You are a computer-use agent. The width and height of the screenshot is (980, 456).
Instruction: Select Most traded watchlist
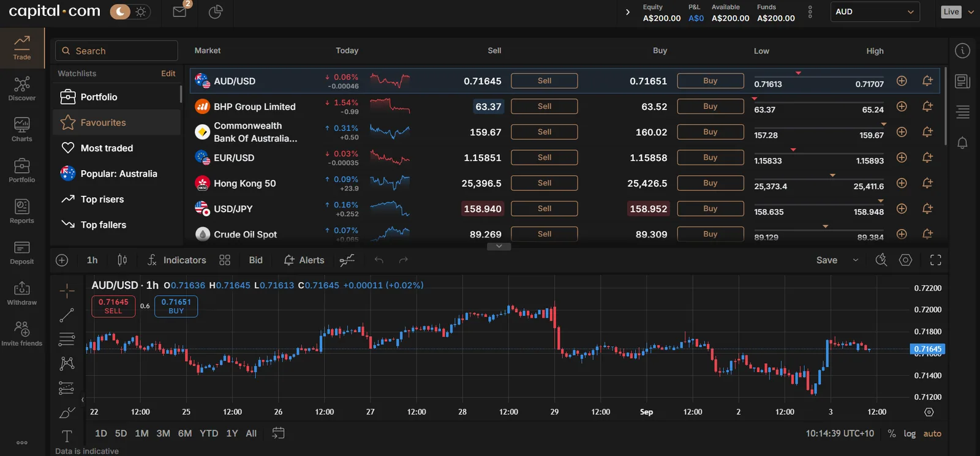tap(116, 148)
